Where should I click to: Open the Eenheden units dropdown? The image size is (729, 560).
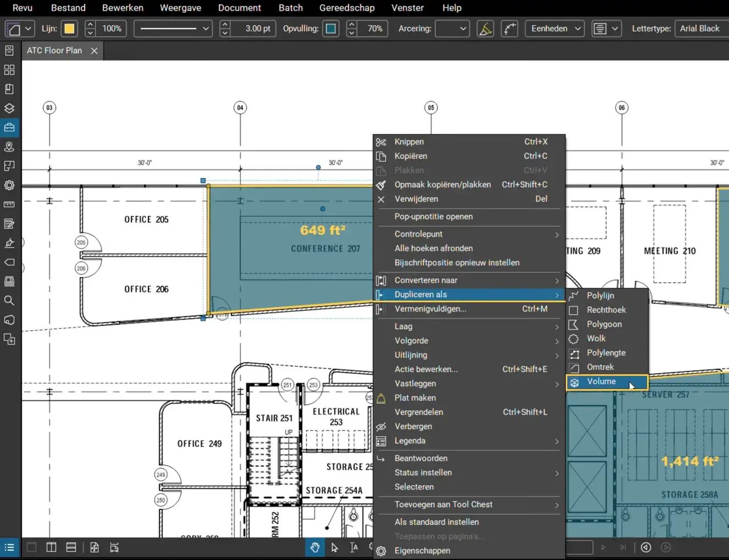click(555, 29)
